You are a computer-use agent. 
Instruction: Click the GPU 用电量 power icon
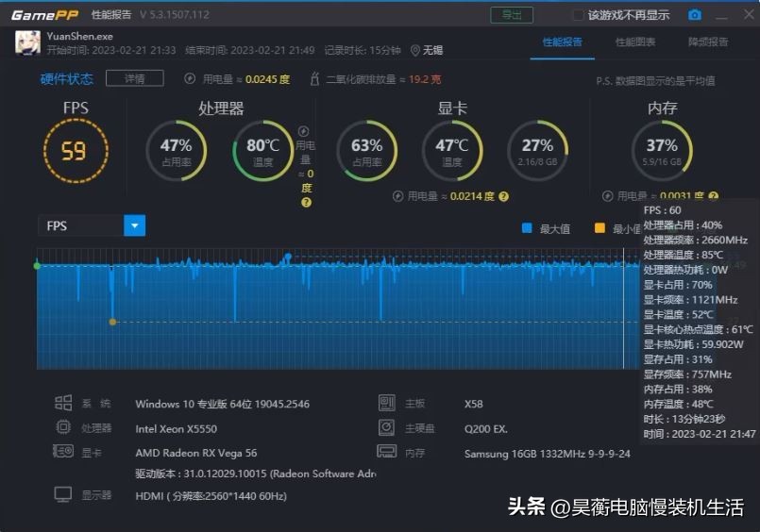(x=397, y=196)
